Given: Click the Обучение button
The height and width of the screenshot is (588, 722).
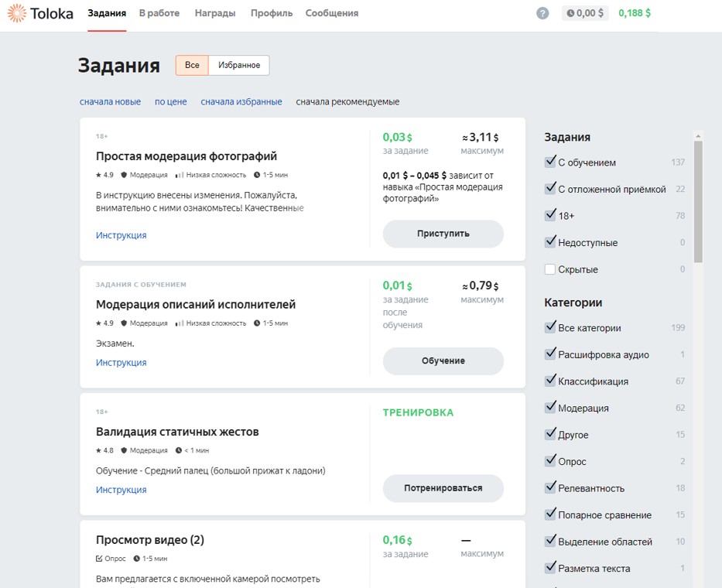Looking at the screenshot, I should pos(443,361).
